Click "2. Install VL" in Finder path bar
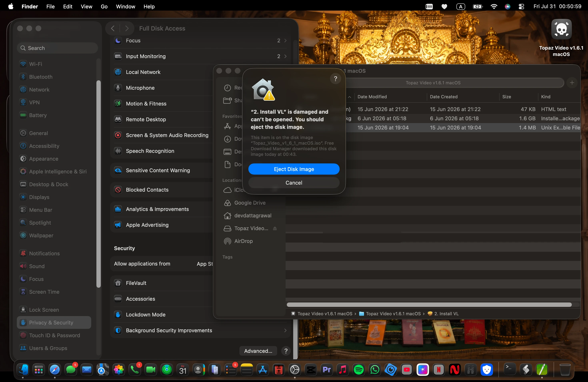 [443, 314]
